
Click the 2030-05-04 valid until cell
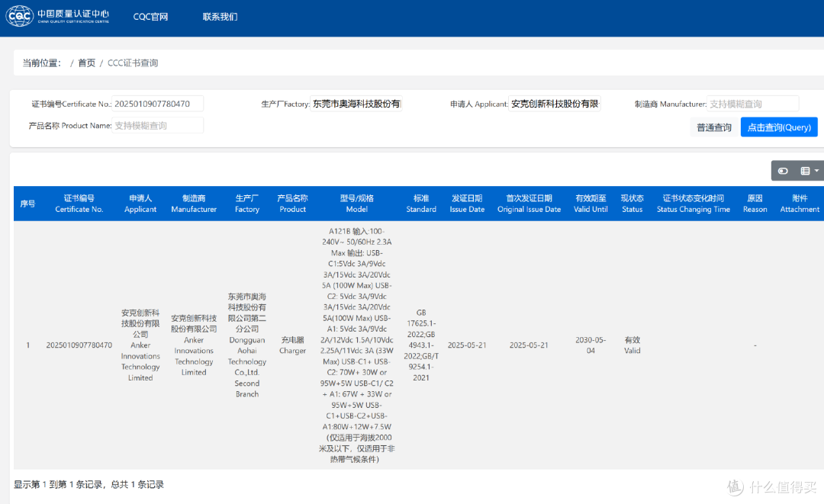coord(591,345)
